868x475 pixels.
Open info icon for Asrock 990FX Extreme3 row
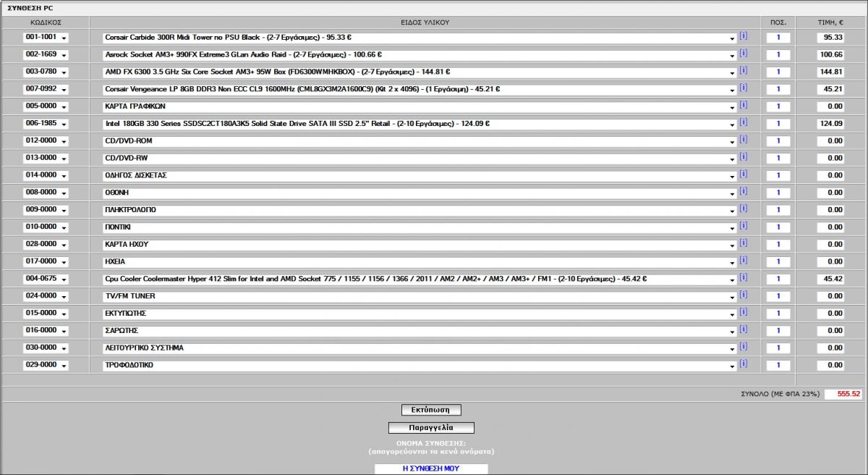(743, 53)
